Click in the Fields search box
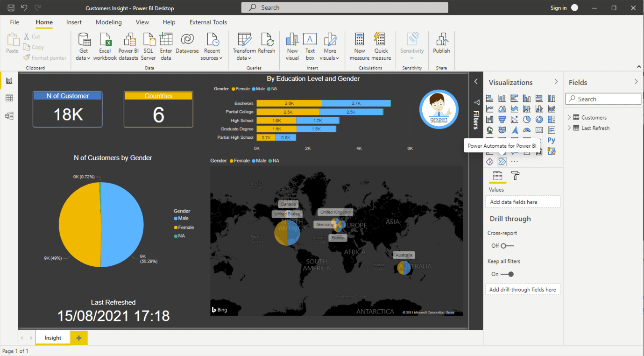Screen dimensions: 644x356 pyautogui.click(x=603, y=99)
